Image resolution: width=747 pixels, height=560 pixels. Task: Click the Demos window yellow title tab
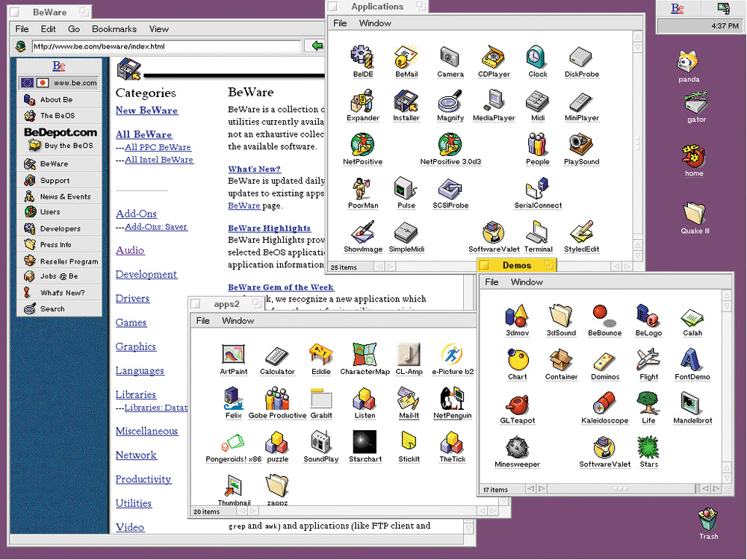pos(517,265)
